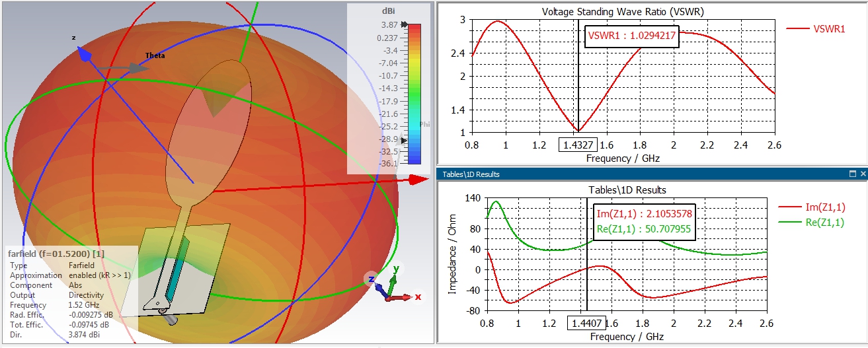Maximize the Tables\1D Results window
This screenshot has height=348, width=868.
853,174
